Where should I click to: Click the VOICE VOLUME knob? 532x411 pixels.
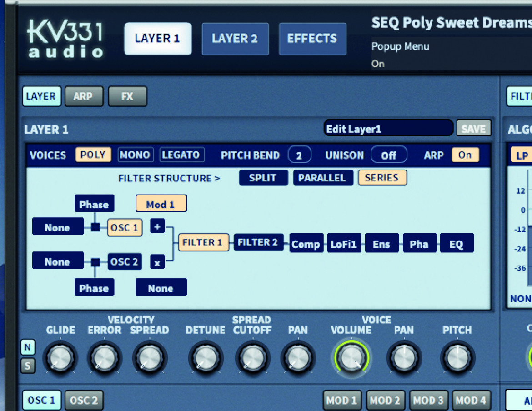point(351,357)
